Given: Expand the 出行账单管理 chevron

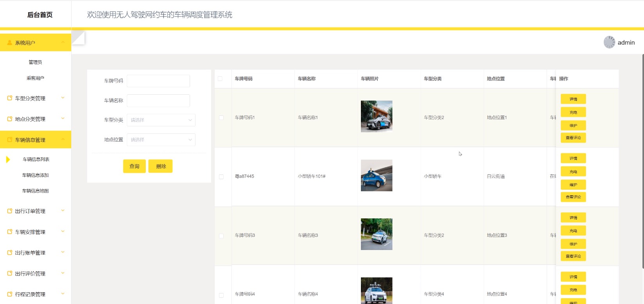Looking at the screenshot, I should [63, 252].
